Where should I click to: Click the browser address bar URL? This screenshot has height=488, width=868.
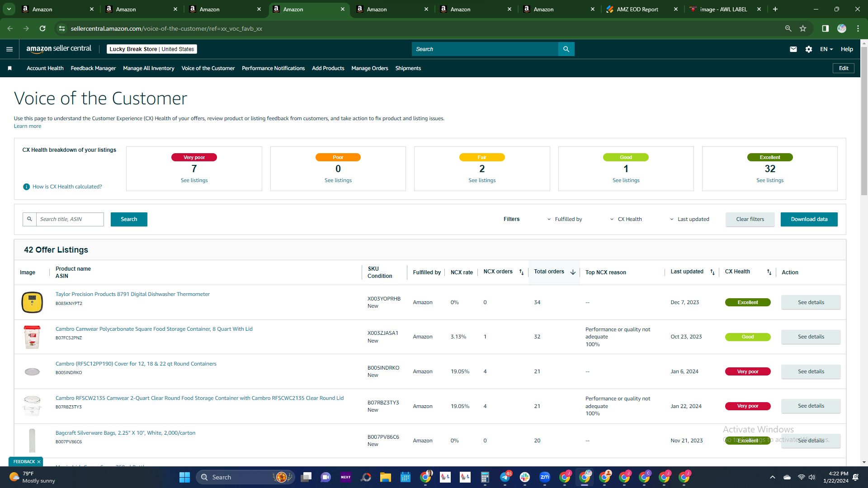[x=166, y=28]
